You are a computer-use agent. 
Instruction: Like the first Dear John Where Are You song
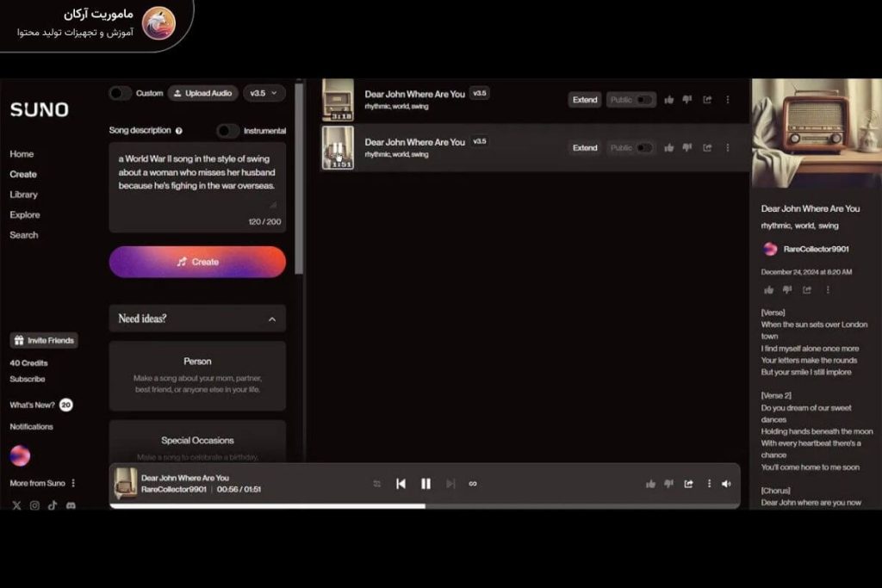(669, 99)
